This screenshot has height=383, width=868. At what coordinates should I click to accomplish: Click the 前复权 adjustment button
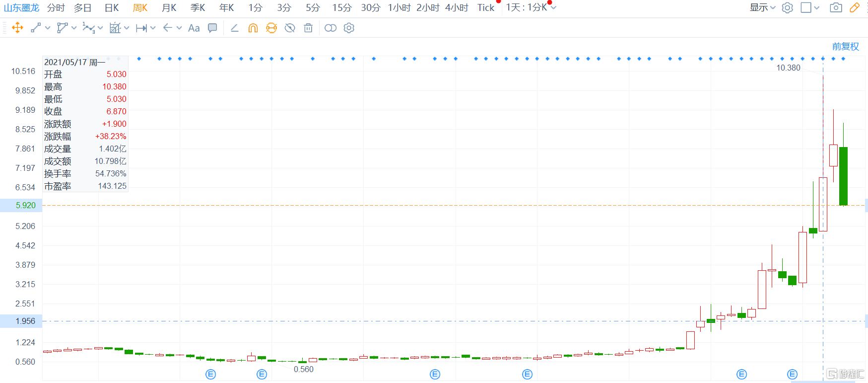(x=846, y=46)
